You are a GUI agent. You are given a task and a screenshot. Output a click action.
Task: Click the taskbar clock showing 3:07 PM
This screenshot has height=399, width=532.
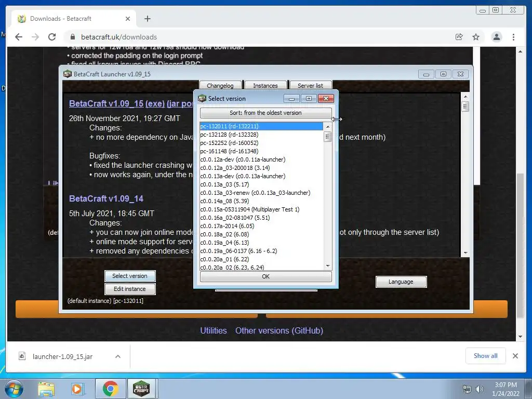click(x=506, y=389)
